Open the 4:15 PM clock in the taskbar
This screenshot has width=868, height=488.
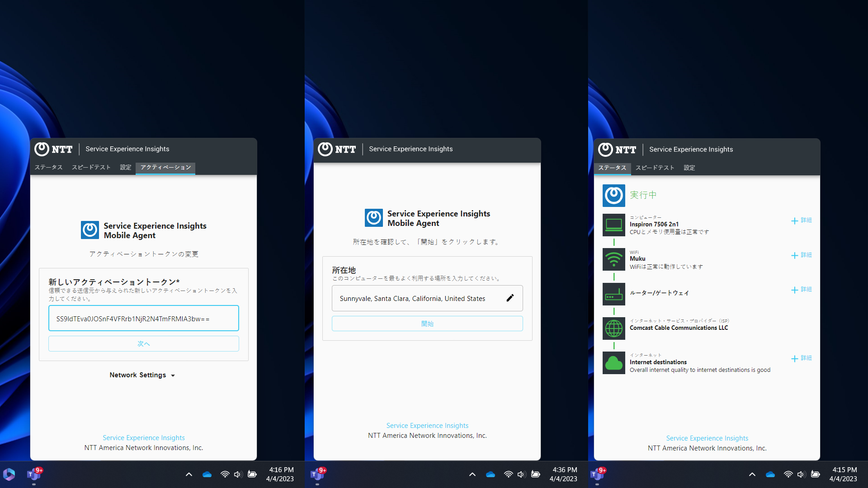pyautogui.click(x=844, y=474)
